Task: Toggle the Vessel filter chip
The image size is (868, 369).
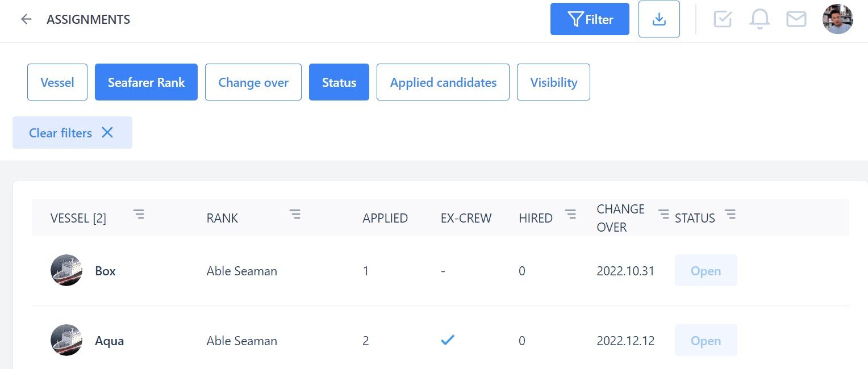Action: coord(57,82)
